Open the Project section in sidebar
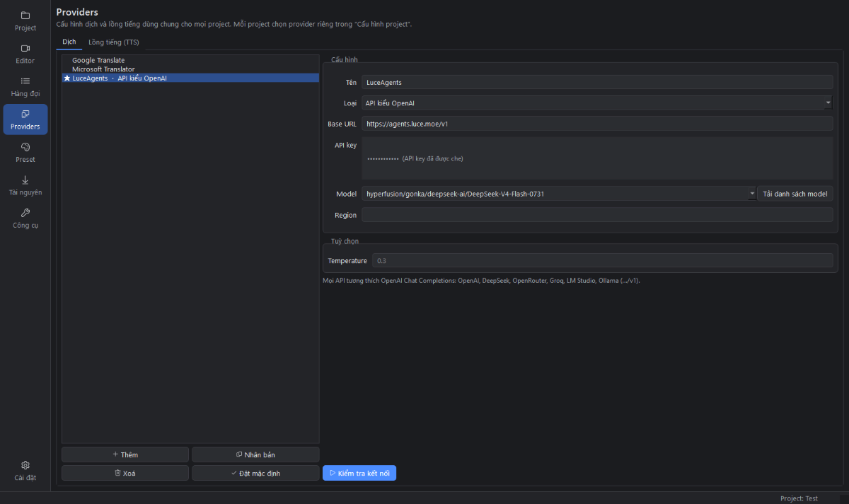Viewport: 849px width, 504px height. (x=25, y=21)
